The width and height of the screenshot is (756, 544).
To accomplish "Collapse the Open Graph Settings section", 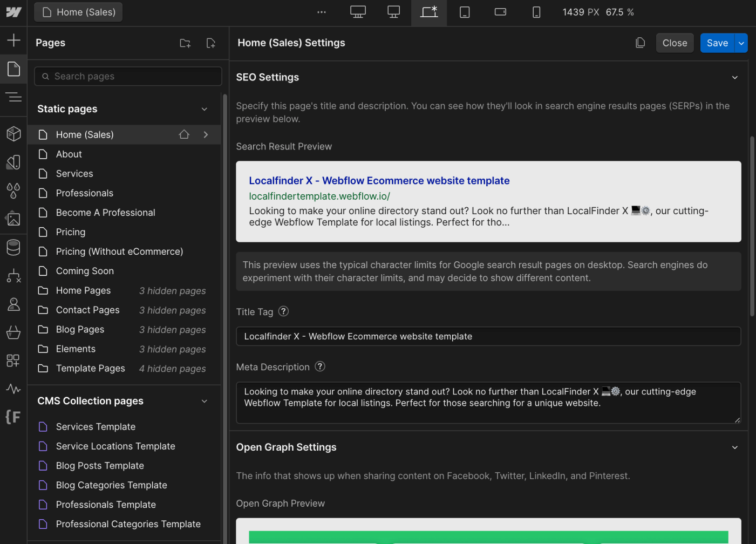I will 735,447.
